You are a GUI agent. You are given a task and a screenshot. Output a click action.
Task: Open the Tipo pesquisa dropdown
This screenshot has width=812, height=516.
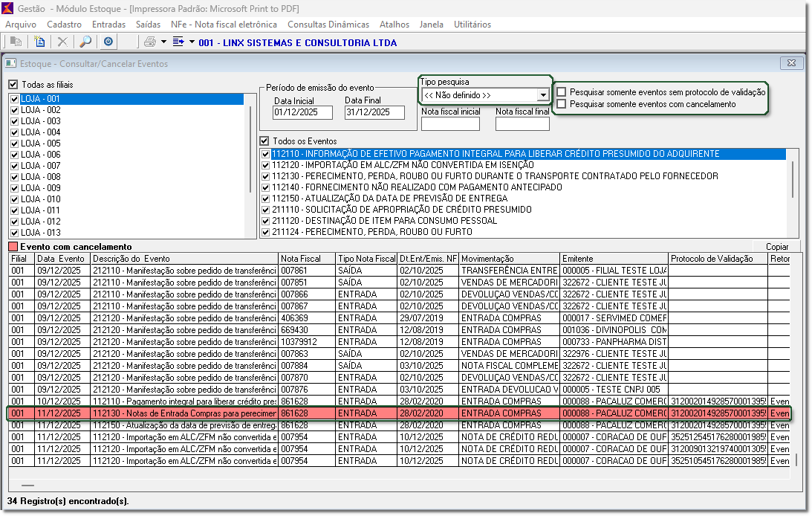click(x=542, y=95)
